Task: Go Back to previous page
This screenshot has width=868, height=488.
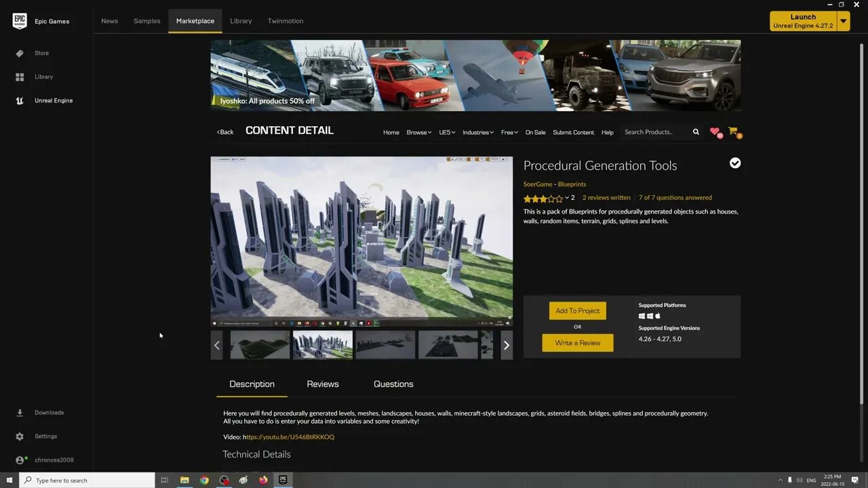Action: [225, 132]
